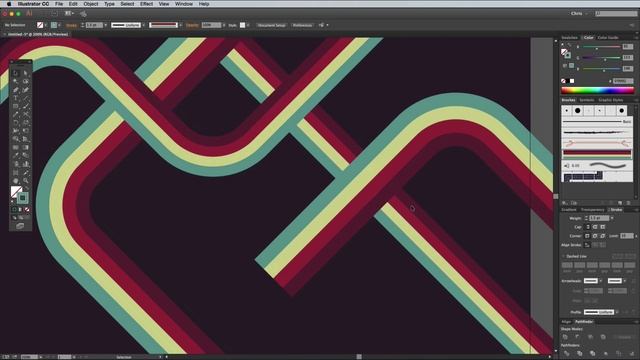
Task: Open Weight dropdown in Stroke panel
Action: click(x=612, y=218)
